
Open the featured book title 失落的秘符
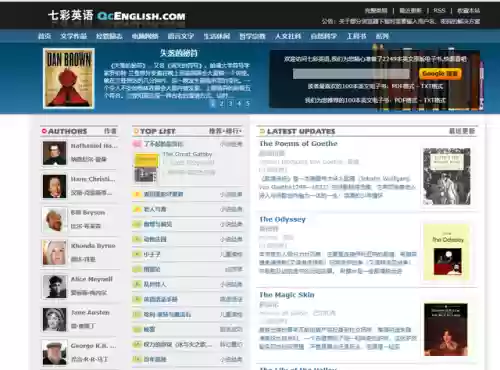click(178, 53)
